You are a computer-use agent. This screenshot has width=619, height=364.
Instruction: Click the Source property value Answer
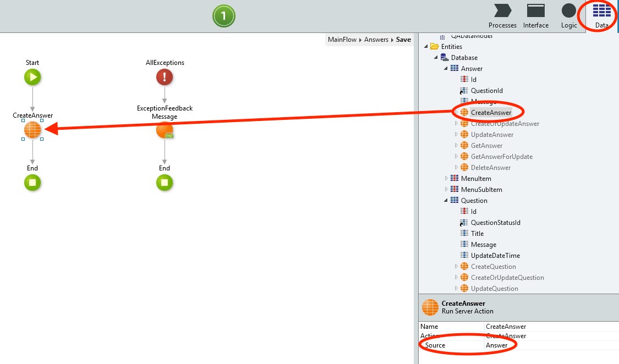[x=551, y=345]
